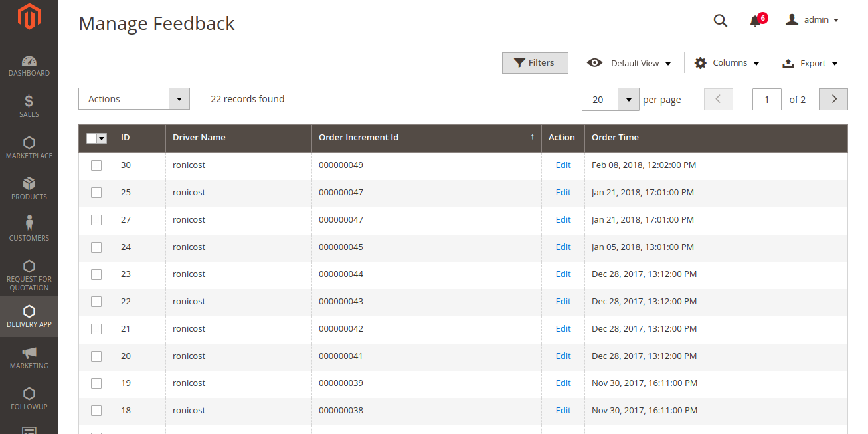Tick the checkbox for ID 27
This screenshot has width=868, height=434.
[x=96, y=220]
